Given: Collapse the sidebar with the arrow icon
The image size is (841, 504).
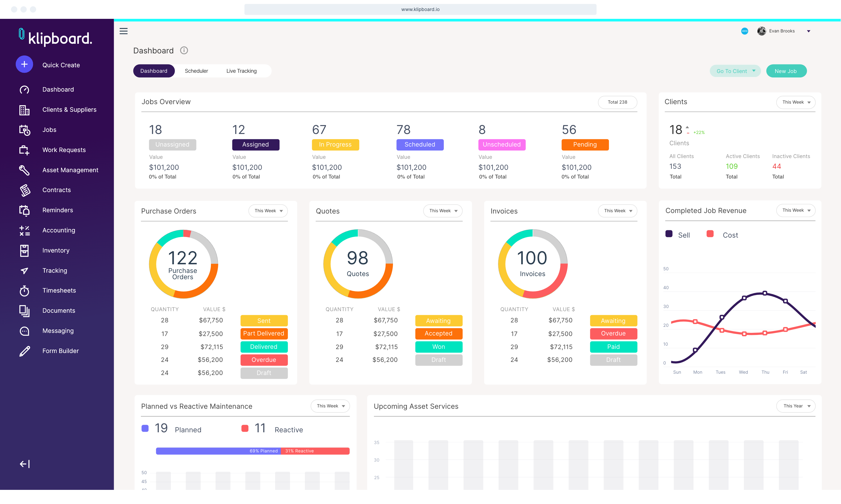Looking at the screenshot, I should pyautogui.click(x=24, y=464).
